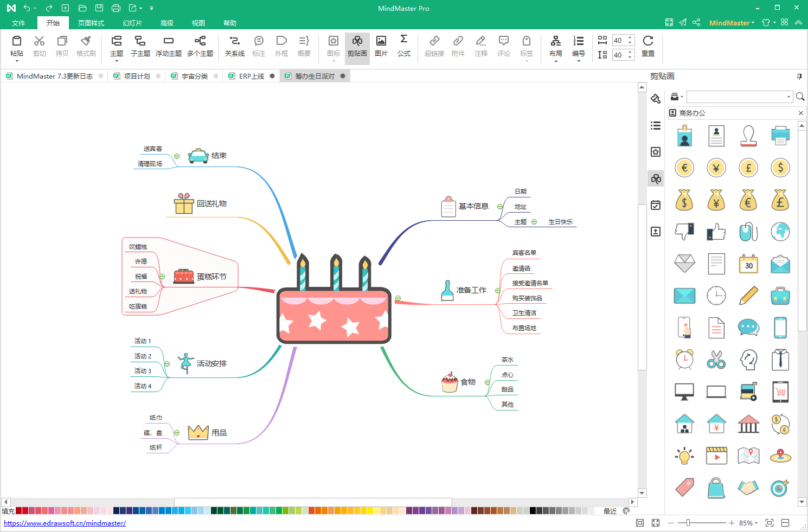Insert a picture using the 图片 icon
Image resolution: width=808 pixels, height=532 pixels.
[x=381, y=47]
